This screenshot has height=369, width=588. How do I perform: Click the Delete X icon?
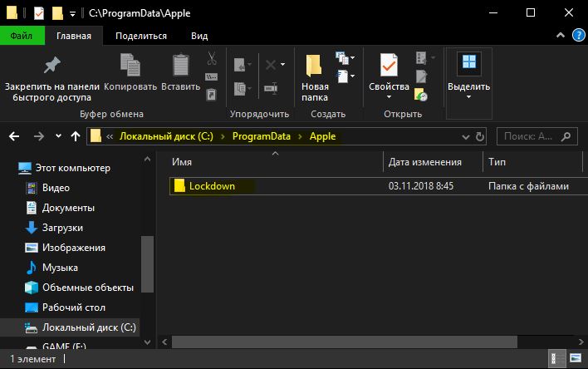coord(271,65)
